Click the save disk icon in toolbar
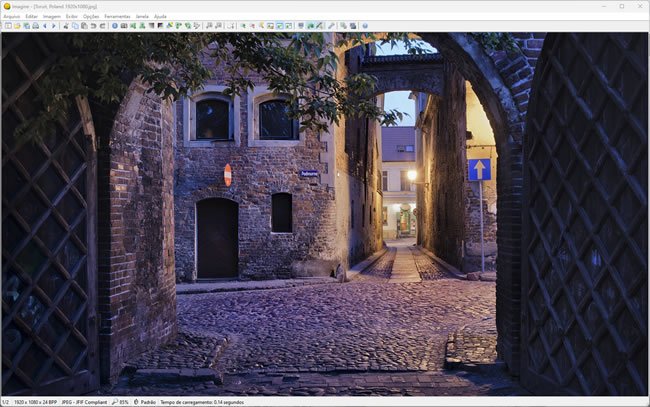The image size is (650, 407). (26, 25)
